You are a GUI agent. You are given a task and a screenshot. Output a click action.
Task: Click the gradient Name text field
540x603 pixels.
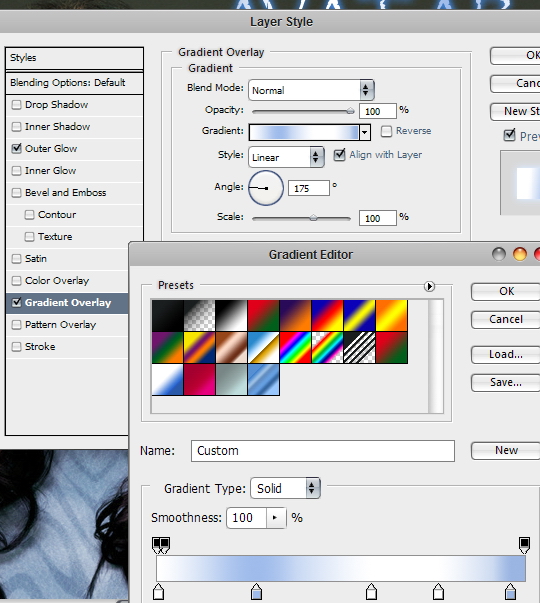click(323, 451)
